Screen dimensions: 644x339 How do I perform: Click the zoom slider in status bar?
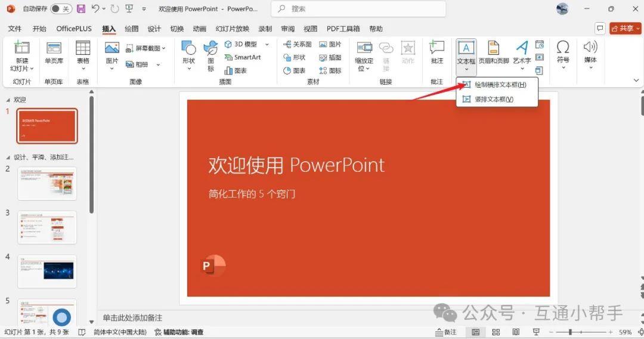point(581,332)
